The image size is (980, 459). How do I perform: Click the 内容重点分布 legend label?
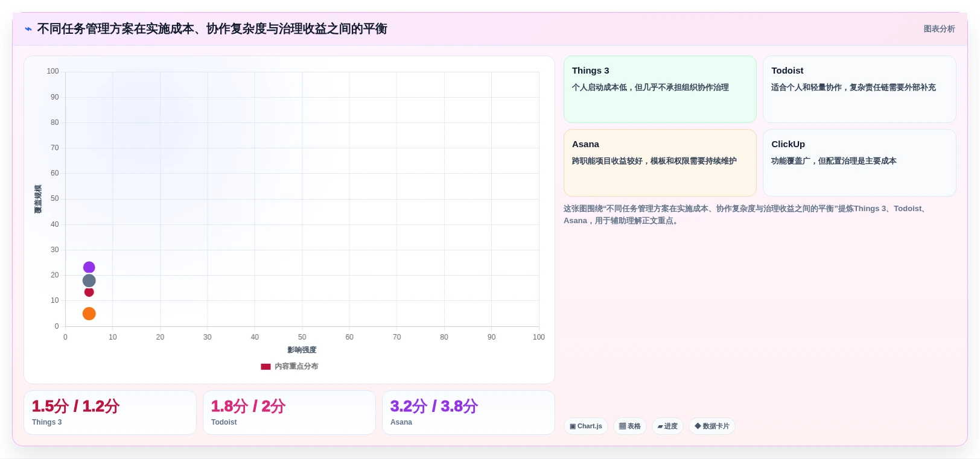296,366
